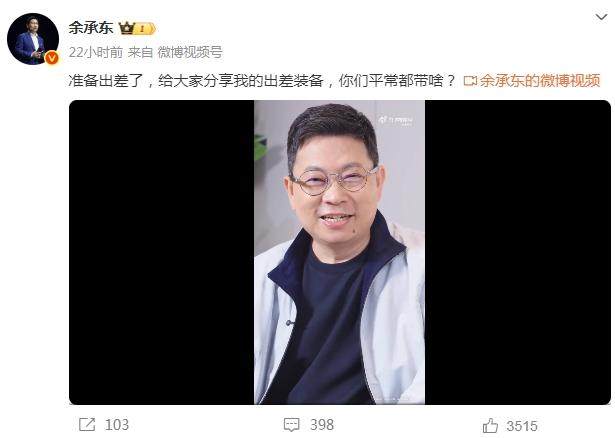The width and height of the screenshot is (615, 438).
Task: Click the orange verified V badge
Action: tap(52, 58)
